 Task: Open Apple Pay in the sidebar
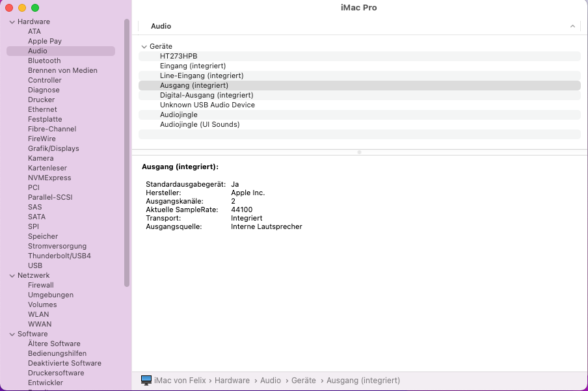click(x=45, y=41)
